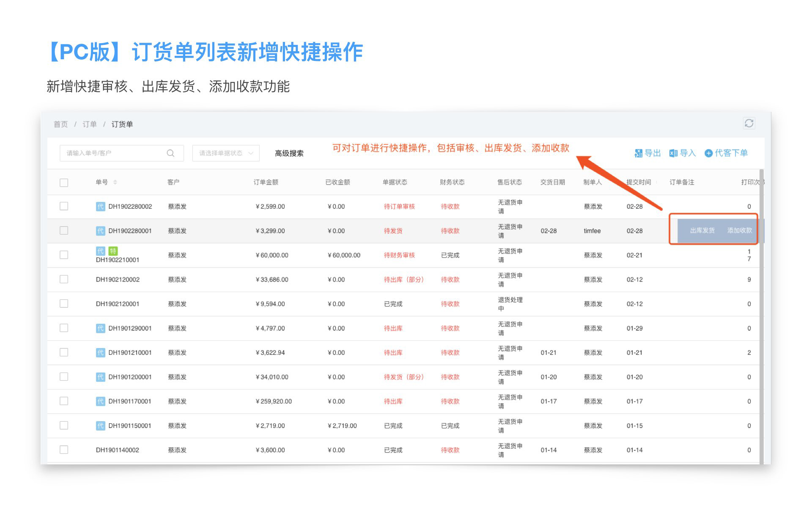Click the refresh icon at top right
The width and height of the screenshot is (812, 508).
[x=749, y=123]
